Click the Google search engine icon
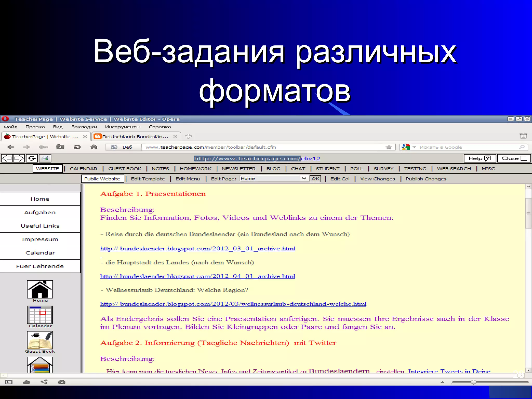 point(405,147)
